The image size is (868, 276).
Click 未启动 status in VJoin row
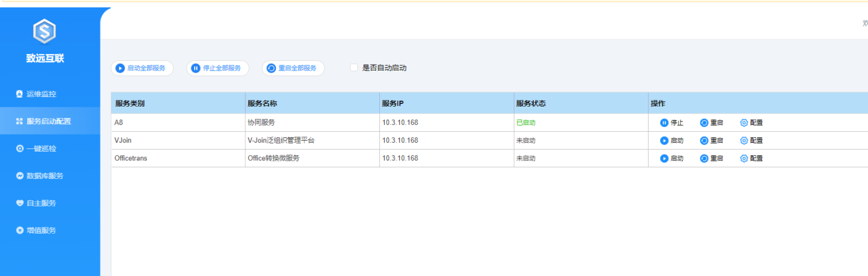point(526,141)
